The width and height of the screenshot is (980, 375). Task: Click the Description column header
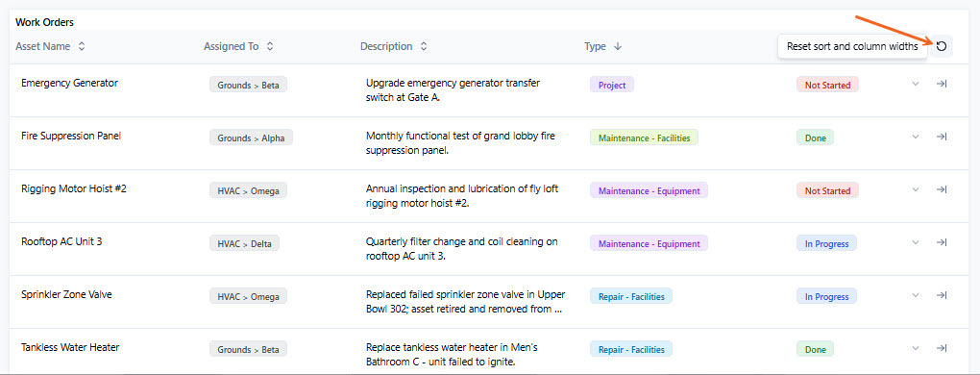(x=386, y=46)
